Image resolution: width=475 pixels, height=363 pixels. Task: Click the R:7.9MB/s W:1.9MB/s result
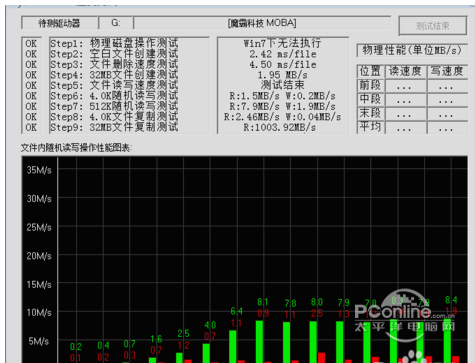coord(282,106)
